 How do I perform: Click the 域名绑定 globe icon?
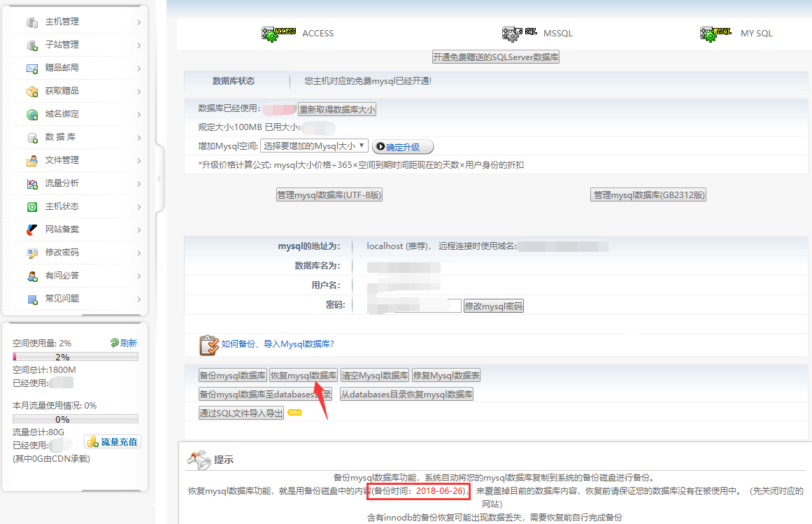tap(32, 115)
